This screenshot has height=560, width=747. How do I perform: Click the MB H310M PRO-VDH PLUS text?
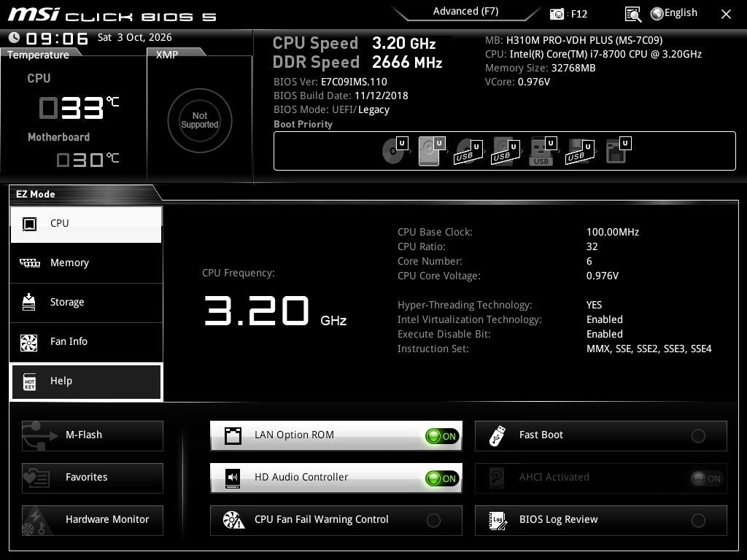tap(573, 40)
